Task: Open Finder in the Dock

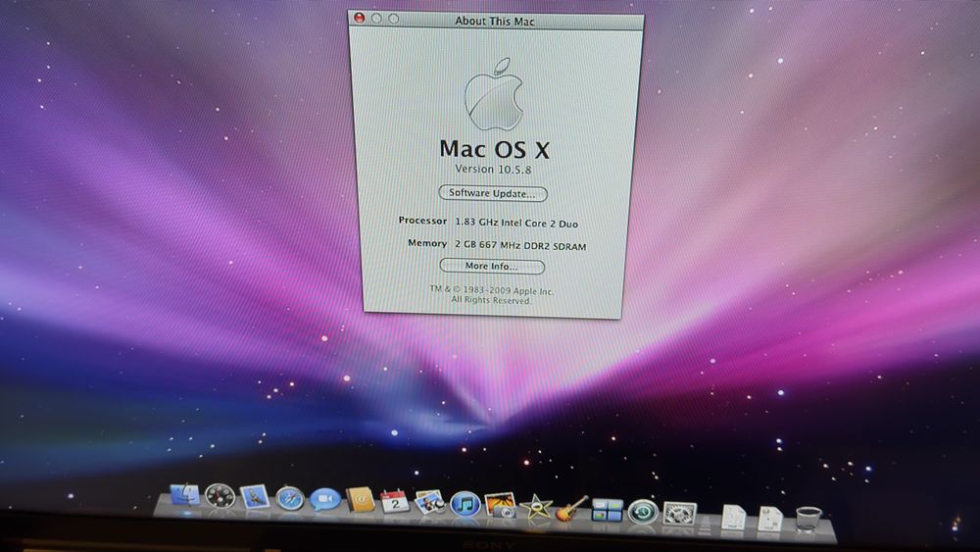Action: click(x=184, y=495)
